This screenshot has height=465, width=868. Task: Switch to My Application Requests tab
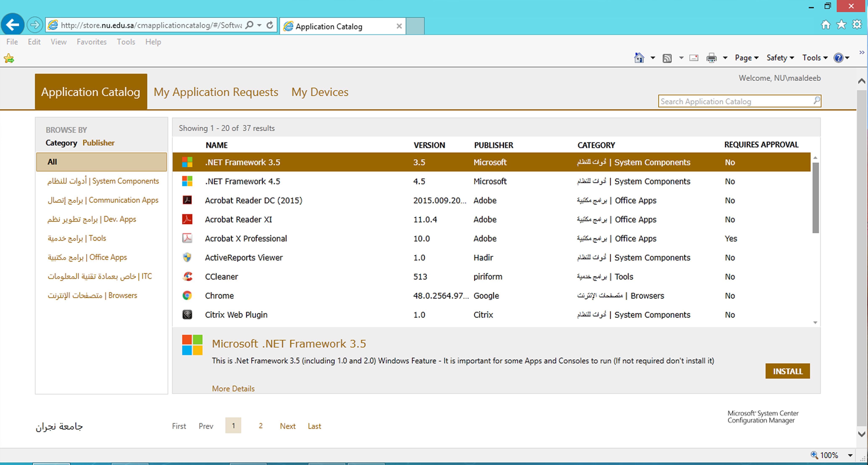pyautogui.click(x=216, y=92)
